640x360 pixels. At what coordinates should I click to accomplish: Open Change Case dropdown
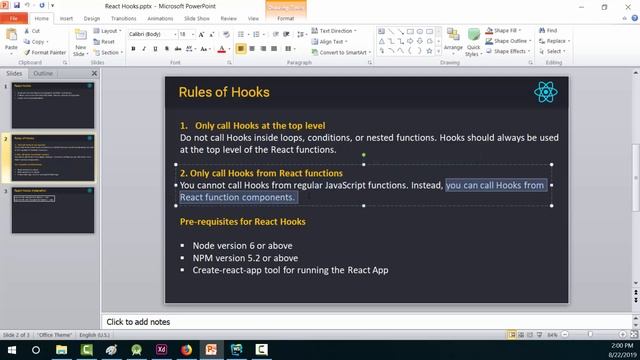click(205, 49)
